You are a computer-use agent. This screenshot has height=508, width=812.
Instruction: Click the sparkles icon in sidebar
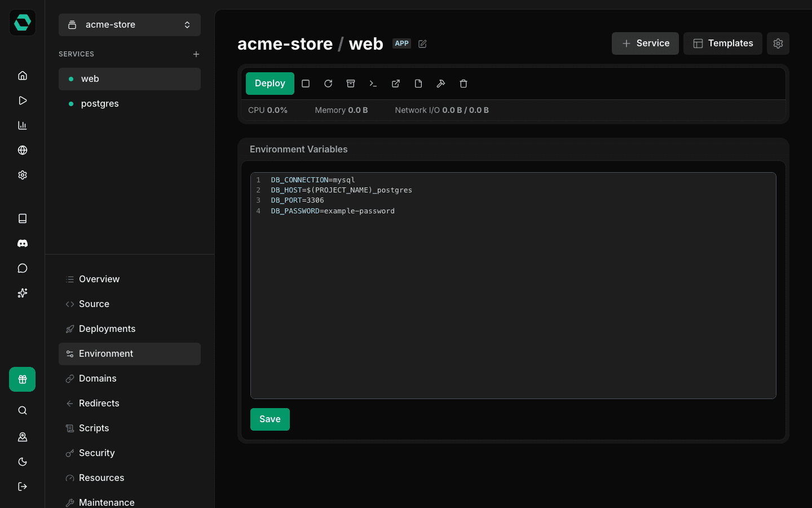click(23, 293)
